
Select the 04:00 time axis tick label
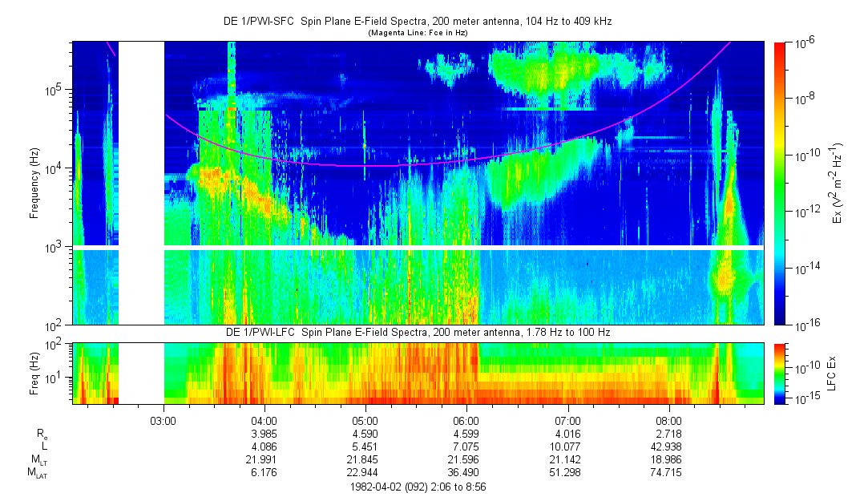(264, 420)
